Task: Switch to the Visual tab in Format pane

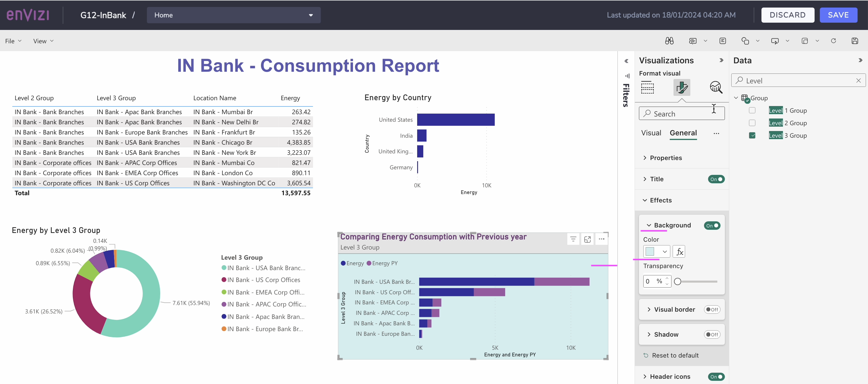Action: tap(651, 133)
